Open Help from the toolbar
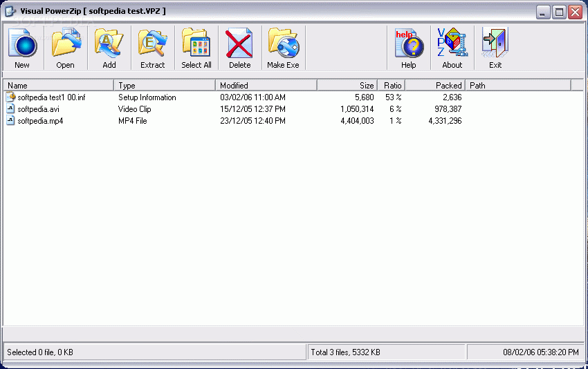This screenshot has width=588, height=369. click(409, 44)
